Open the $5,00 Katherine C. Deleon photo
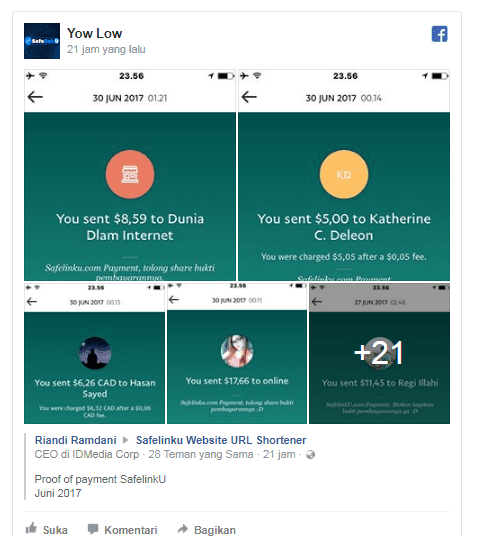The image size is (485, 536). (x=344, y=175)
